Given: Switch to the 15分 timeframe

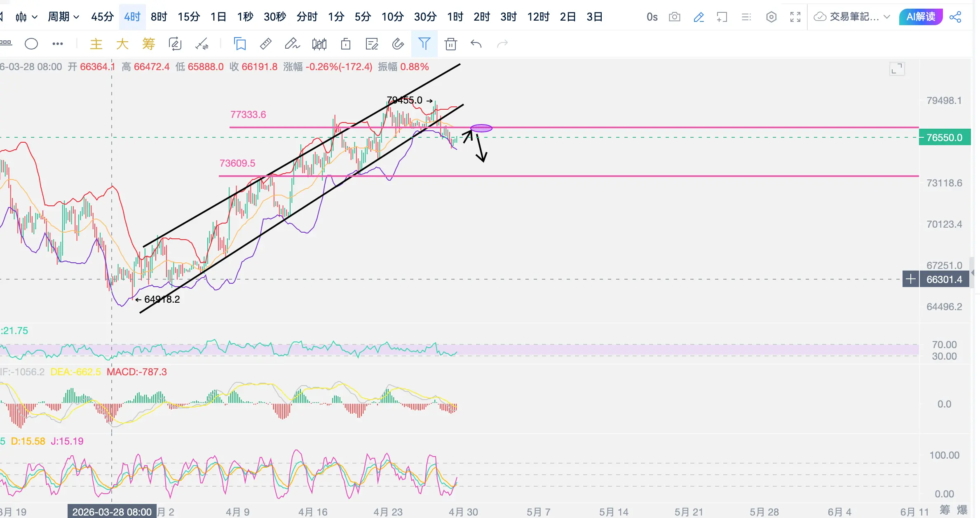Looking at the screenshot, I should click(x=189, y=17).
